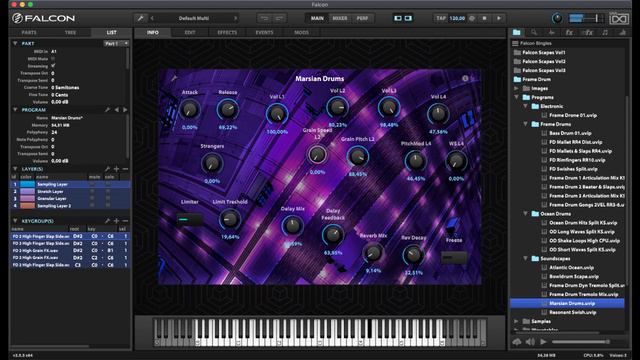Add a new keygroup with plus
640x360 pixels.
(x=117, y=221)
